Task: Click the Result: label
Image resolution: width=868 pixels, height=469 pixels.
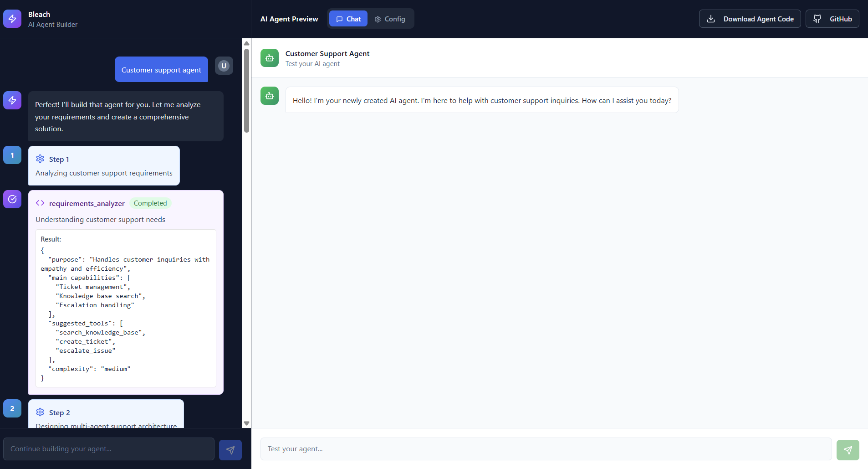Action: point(51,239)
